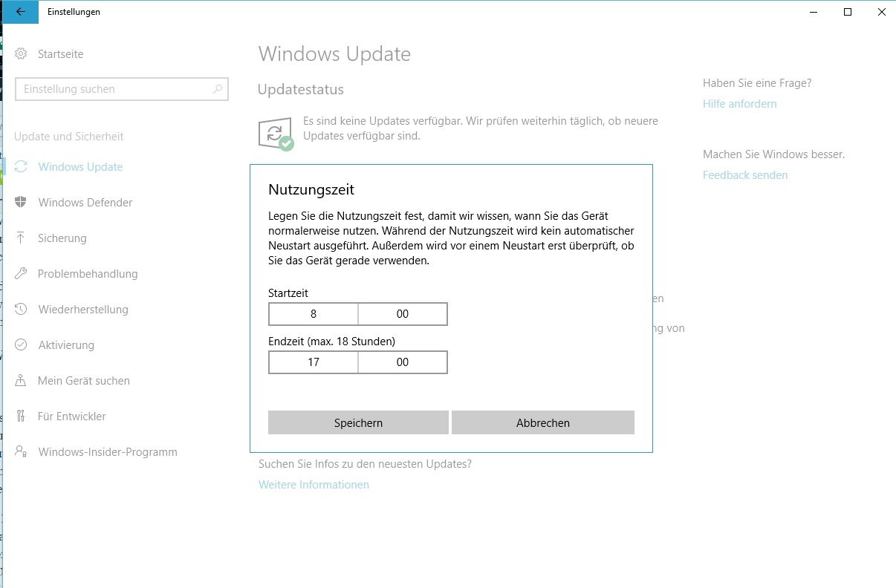Select Endzeit minutes field showing 00
Screen dimensions: 896x588
tap(403, 362)
